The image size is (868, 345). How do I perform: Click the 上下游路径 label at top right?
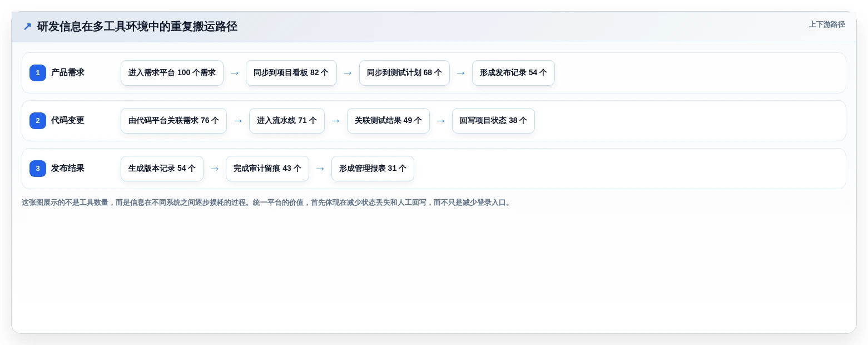(826, 24)
